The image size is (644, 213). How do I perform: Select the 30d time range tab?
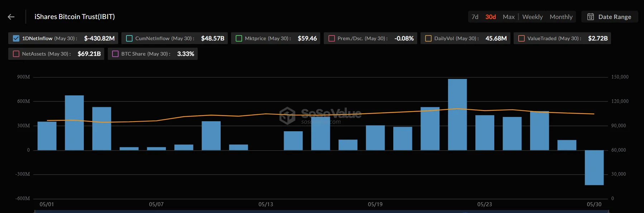(x=490, y=17)
